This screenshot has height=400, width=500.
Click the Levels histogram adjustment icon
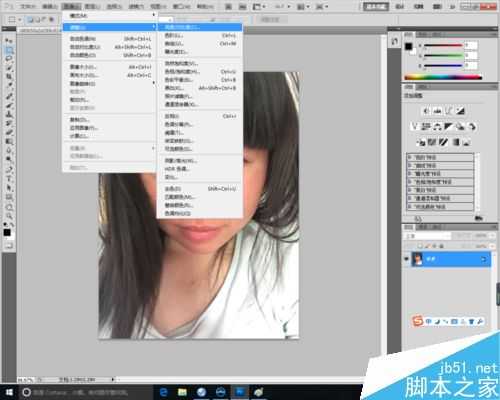[x=438, y=111]
